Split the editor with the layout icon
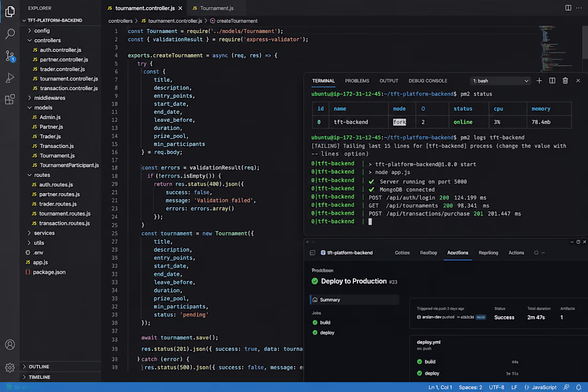588x392 pixels. coord(568,8)
